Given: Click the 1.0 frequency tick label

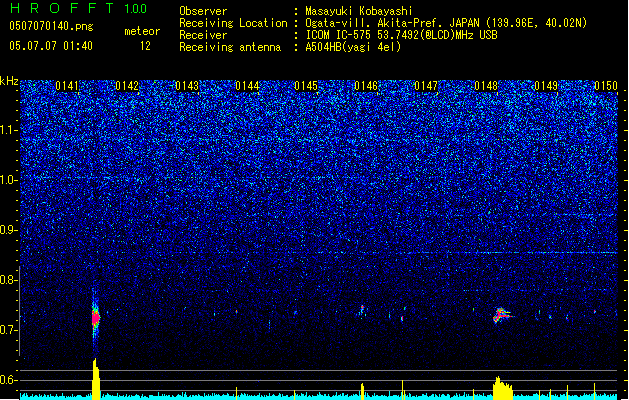Looking at the screenshot, I should [9, 180].
